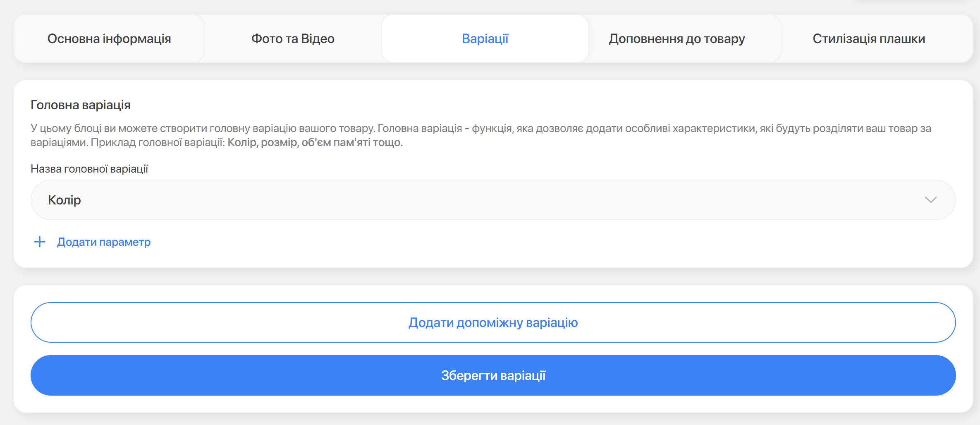Open the Назва головної варіації dropdown
Screen dimensions: 980x425
(492, 200)
